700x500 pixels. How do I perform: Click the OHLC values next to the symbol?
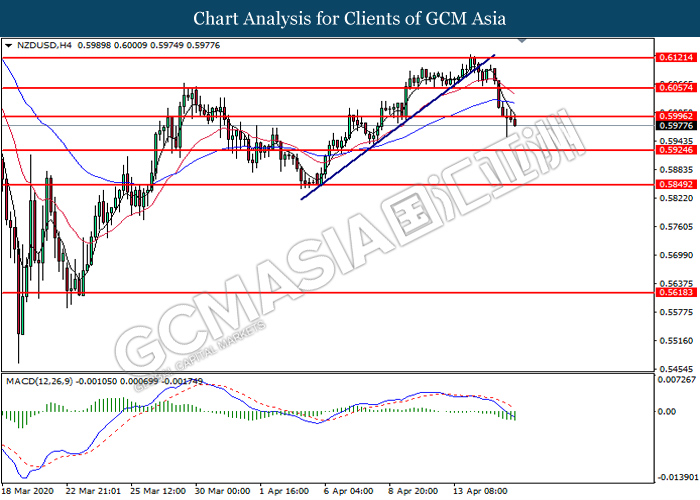point(149,46)
